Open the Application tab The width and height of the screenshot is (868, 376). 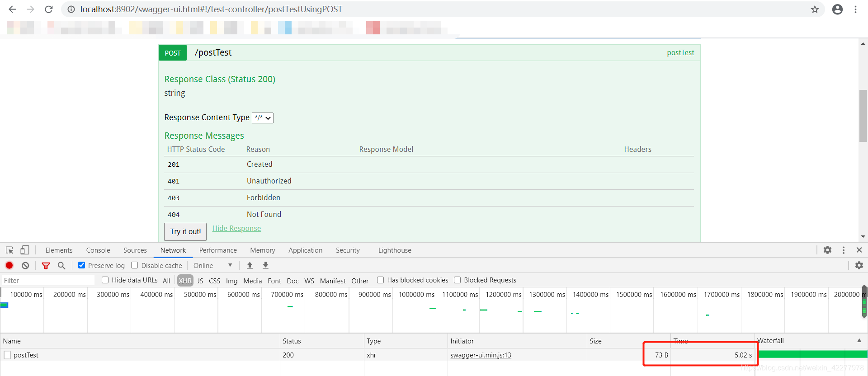coord(306,250)
